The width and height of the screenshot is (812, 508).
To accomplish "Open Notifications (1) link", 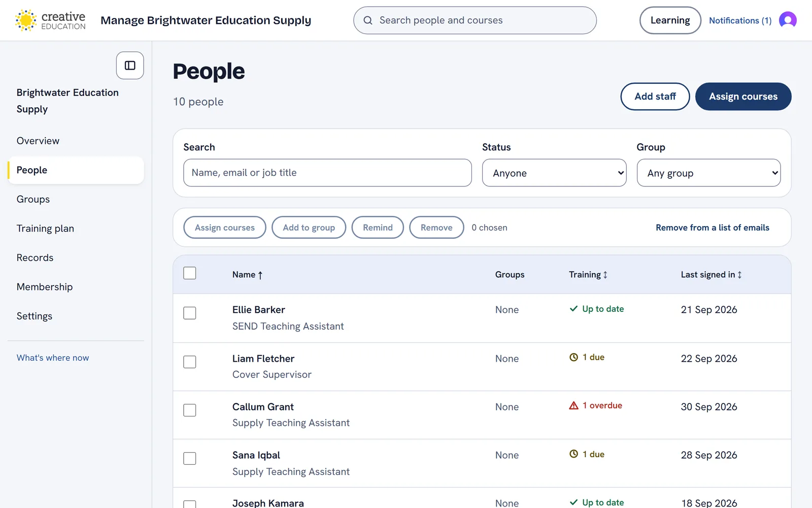I will 740,20.
